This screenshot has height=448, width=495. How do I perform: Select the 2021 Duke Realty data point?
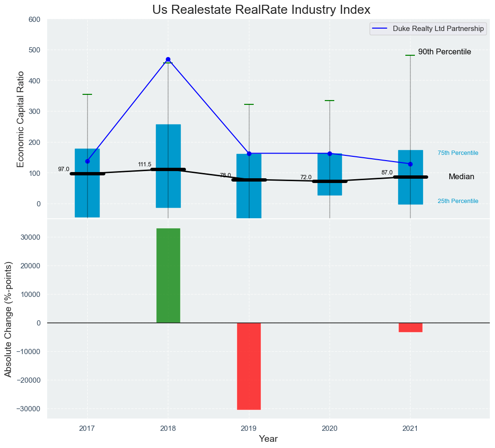click(x=410, y=164)
